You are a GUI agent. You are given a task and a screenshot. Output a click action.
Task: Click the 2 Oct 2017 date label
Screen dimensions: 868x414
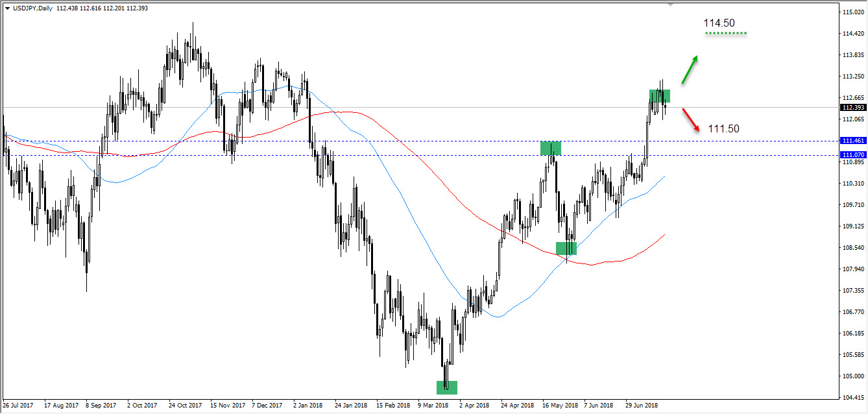coord(143,406)
